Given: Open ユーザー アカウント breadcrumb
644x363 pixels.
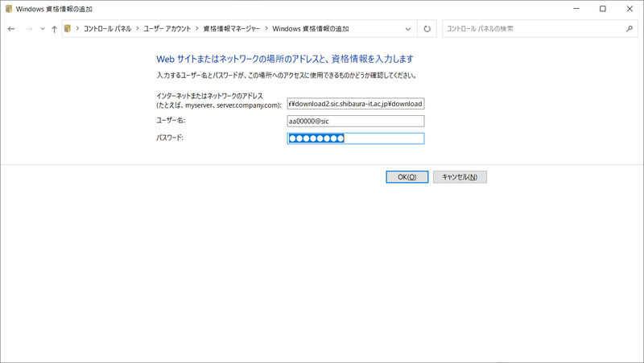Looking at the screenshot, I should click(x=167, y=29).
